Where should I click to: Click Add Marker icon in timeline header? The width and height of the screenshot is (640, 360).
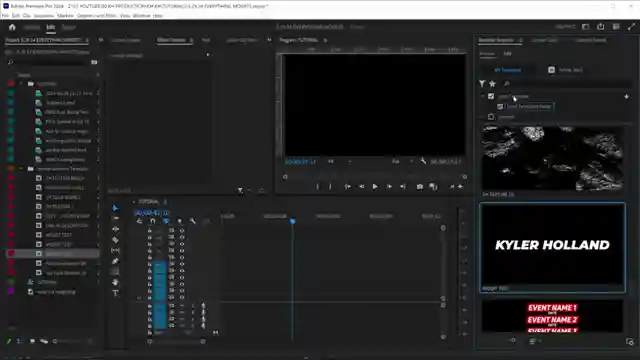179,221
